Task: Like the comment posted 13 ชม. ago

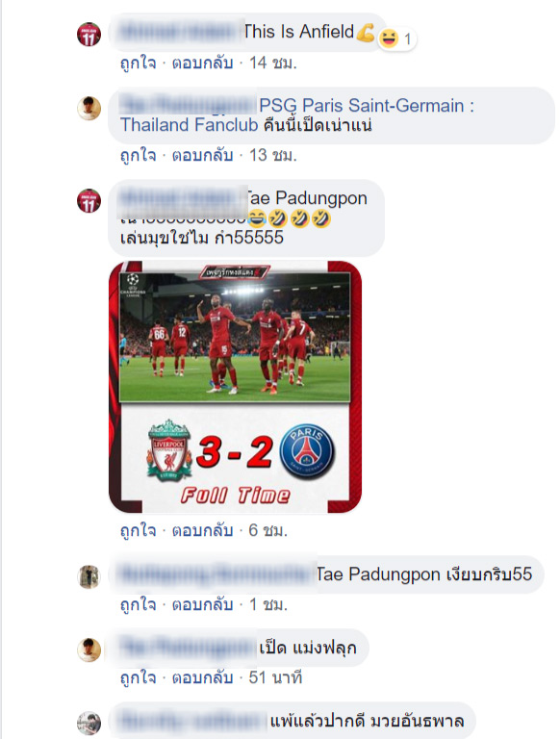Action: pyautogui.click(x=138, y=155)
